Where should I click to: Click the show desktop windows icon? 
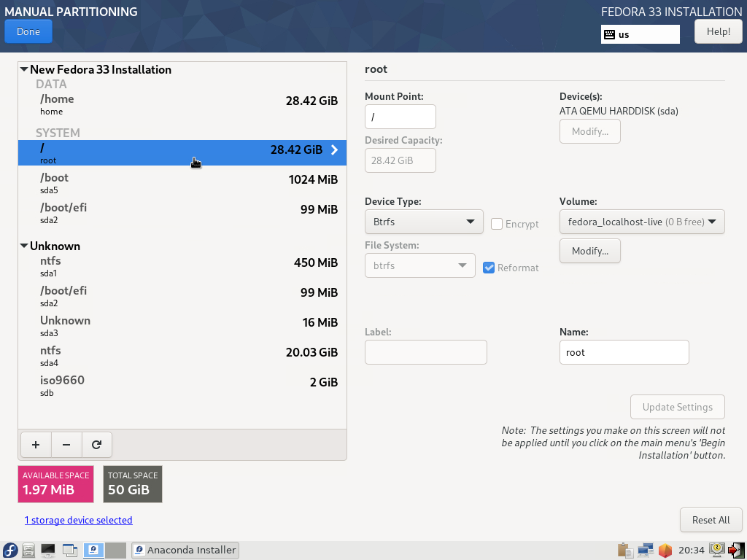(x=69, y=550)
